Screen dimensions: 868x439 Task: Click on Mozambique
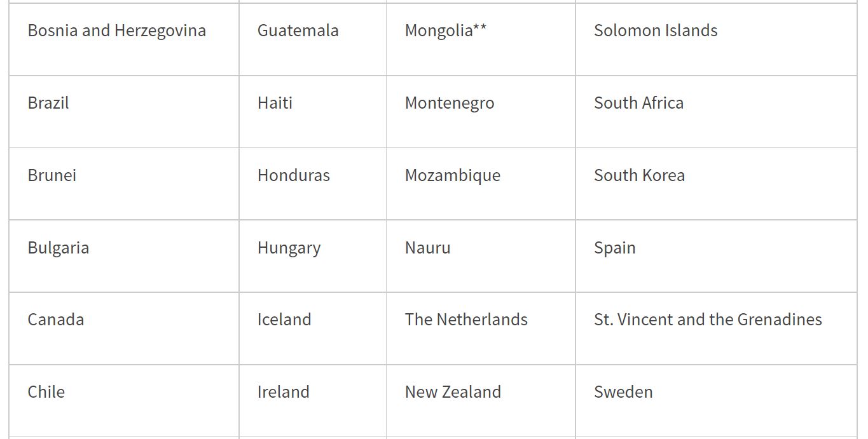(x=453, y=175)
